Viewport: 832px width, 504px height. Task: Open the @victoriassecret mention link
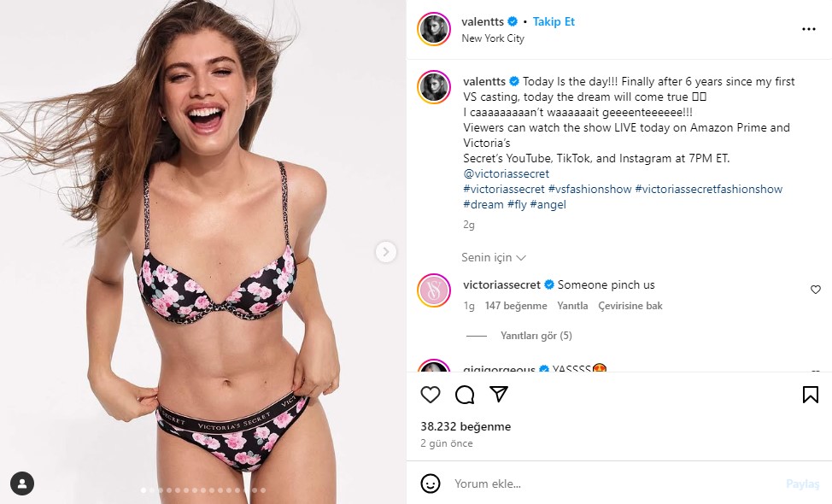click(x=507, y=173)
